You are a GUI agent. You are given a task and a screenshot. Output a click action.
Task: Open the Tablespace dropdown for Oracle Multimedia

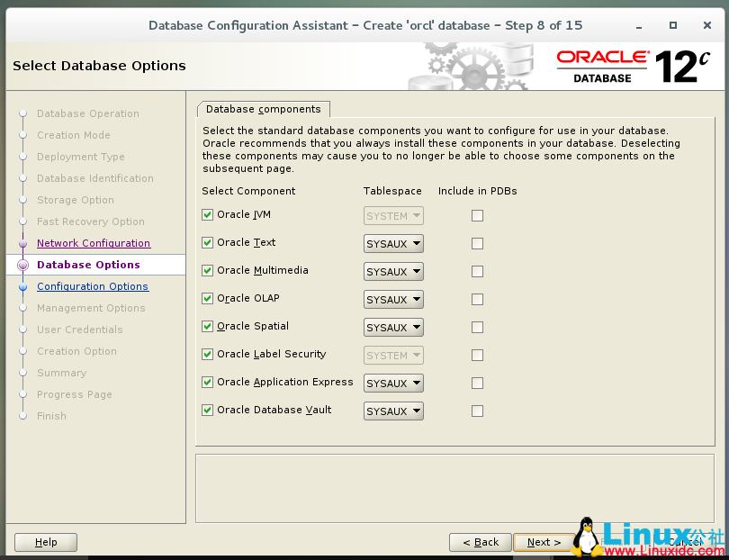[392, 270]
